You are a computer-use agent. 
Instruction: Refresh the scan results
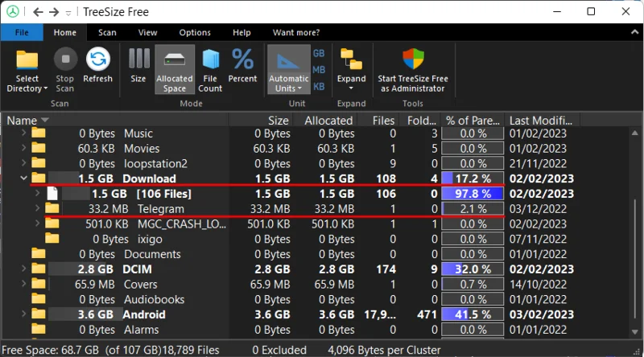pos(97,66)
